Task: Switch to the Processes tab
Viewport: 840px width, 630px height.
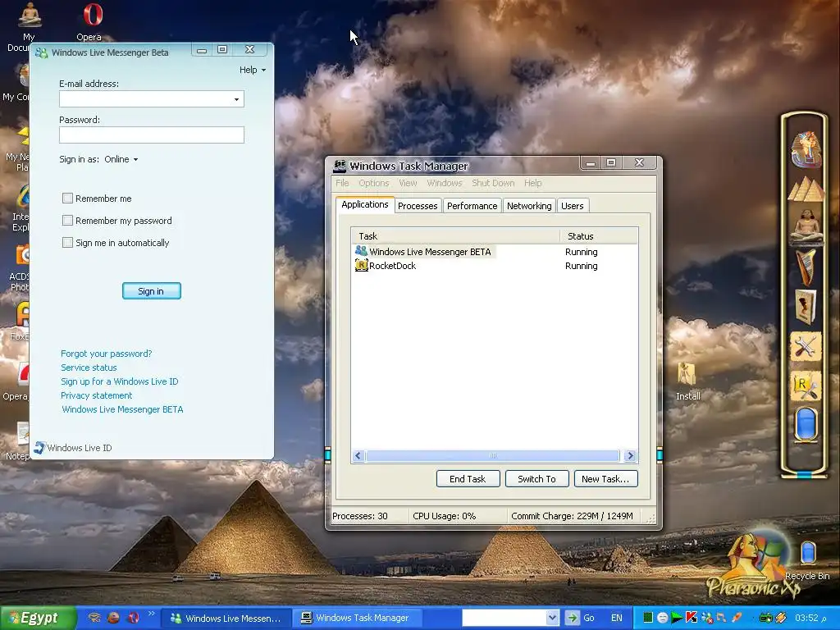Action: [418, 206]
